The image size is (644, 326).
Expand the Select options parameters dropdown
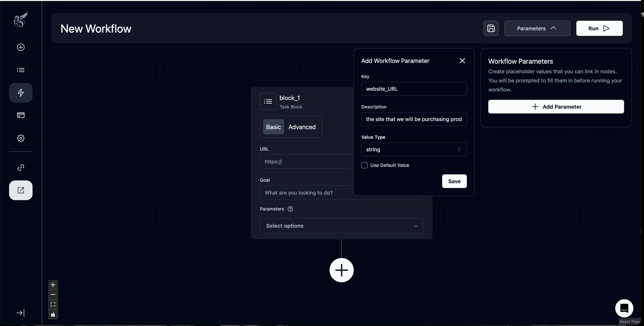341,226
